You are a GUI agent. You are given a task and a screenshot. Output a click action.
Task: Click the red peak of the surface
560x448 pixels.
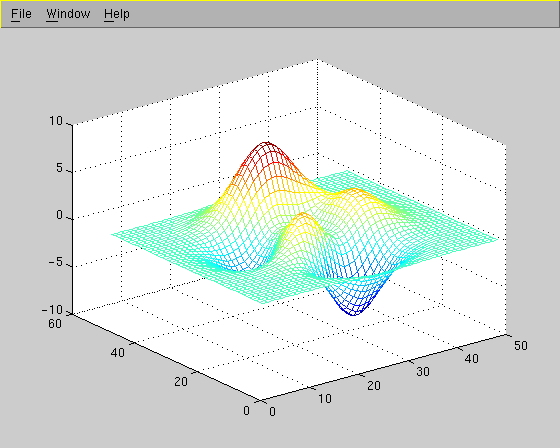[x=266, y=145]
